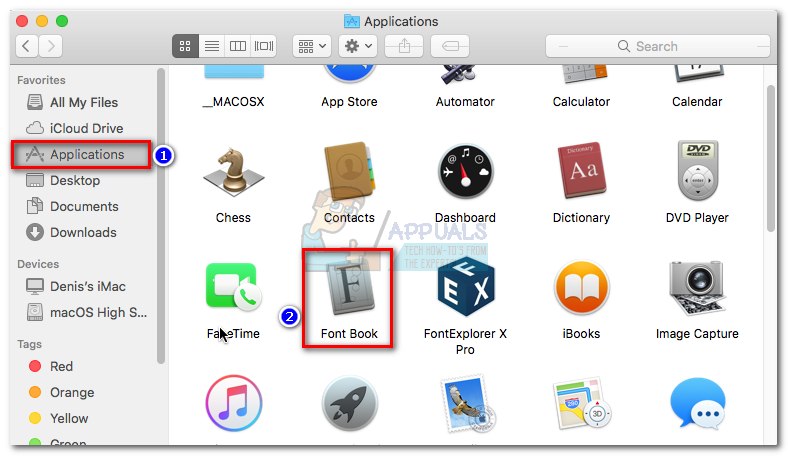Screen dimensions: 788x456
Task: Close the Finder window
Action: [22, 21]
